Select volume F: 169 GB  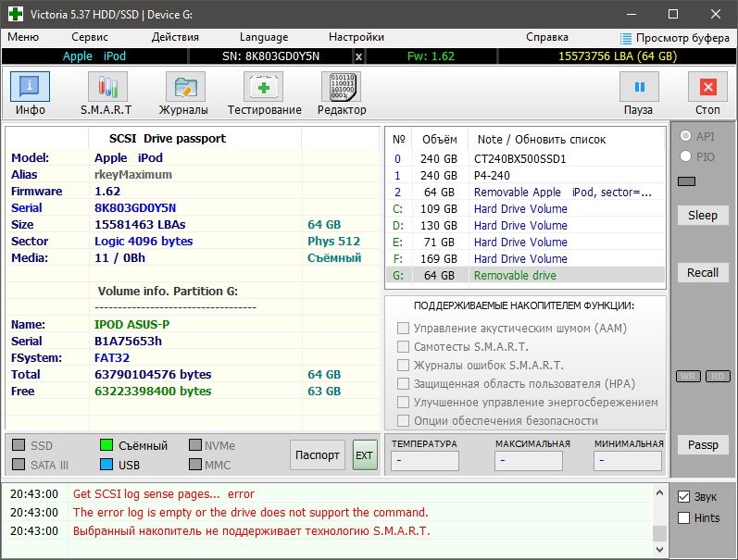[x=525, y=259]
